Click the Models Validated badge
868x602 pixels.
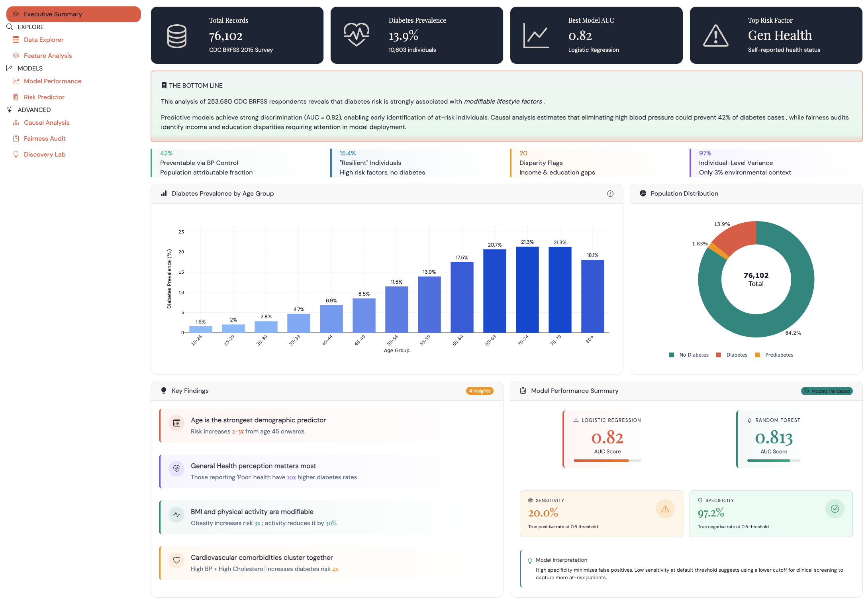click(x=827, y=391)
